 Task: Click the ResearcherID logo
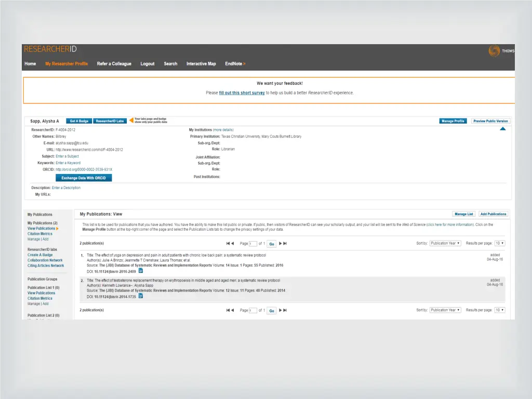[x=50, y=49]
